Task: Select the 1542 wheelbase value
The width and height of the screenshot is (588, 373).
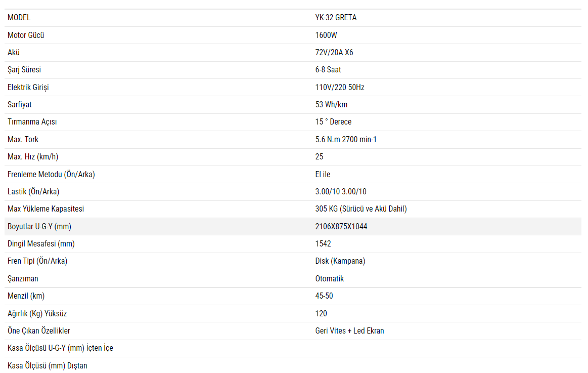Action: 323,244
